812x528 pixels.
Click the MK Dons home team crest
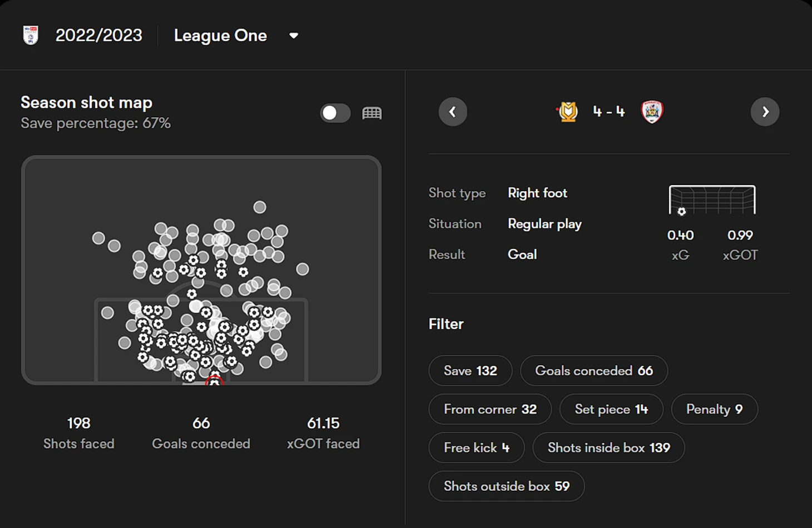pyautogui.click(x=568, y=112)
